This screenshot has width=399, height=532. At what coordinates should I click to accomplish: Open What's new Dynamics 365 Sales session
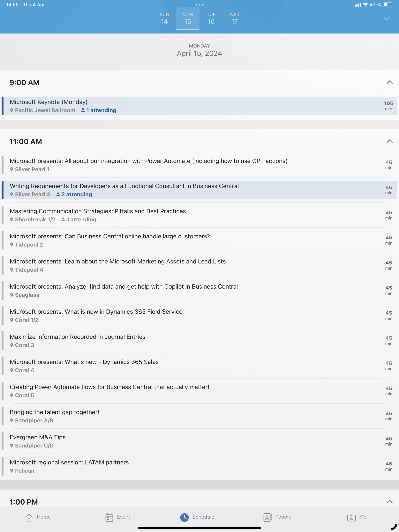click(199, 366)
